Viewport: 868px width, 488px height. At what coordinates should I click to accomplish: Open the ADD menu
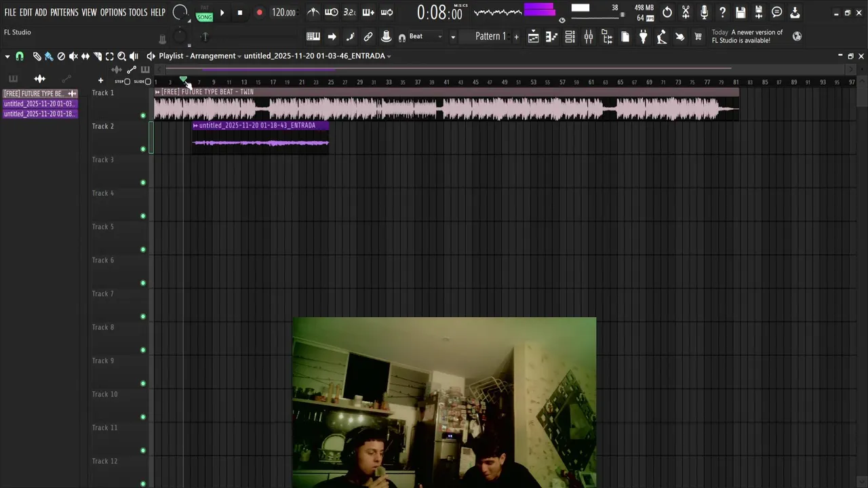(41, 12)
